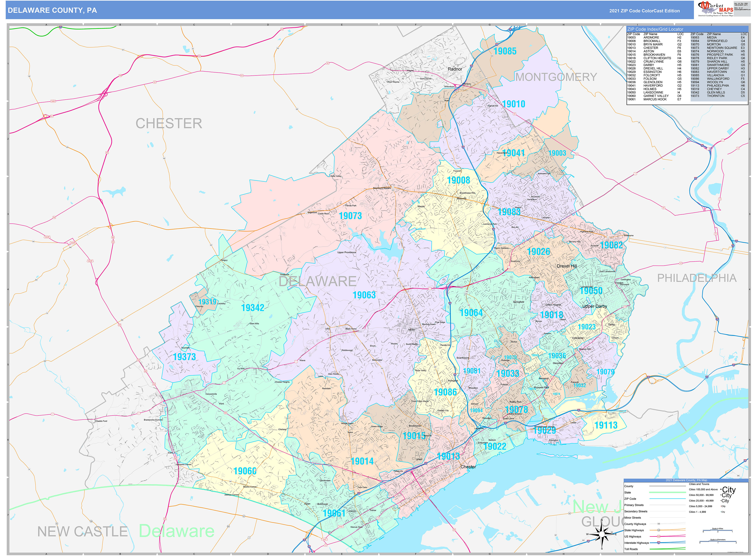
Task: Click the US Highways route marker in legend
Action: 659,537
